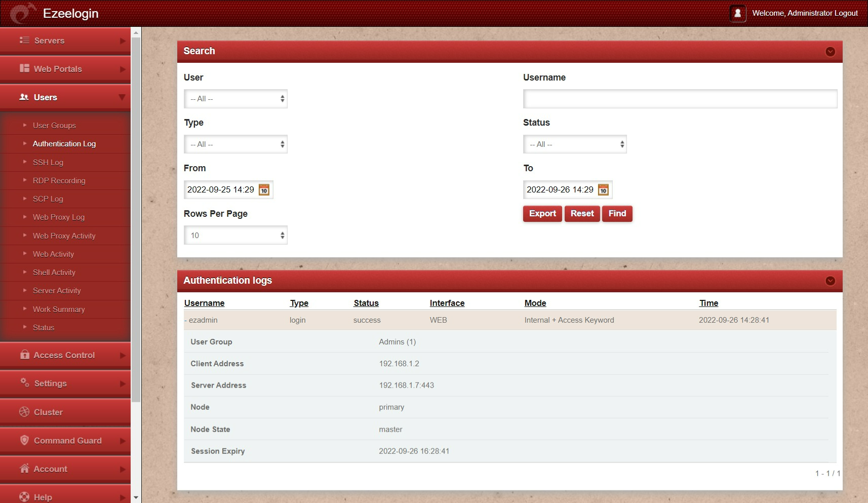
Task: Reset the search filters
Action: 582,214
